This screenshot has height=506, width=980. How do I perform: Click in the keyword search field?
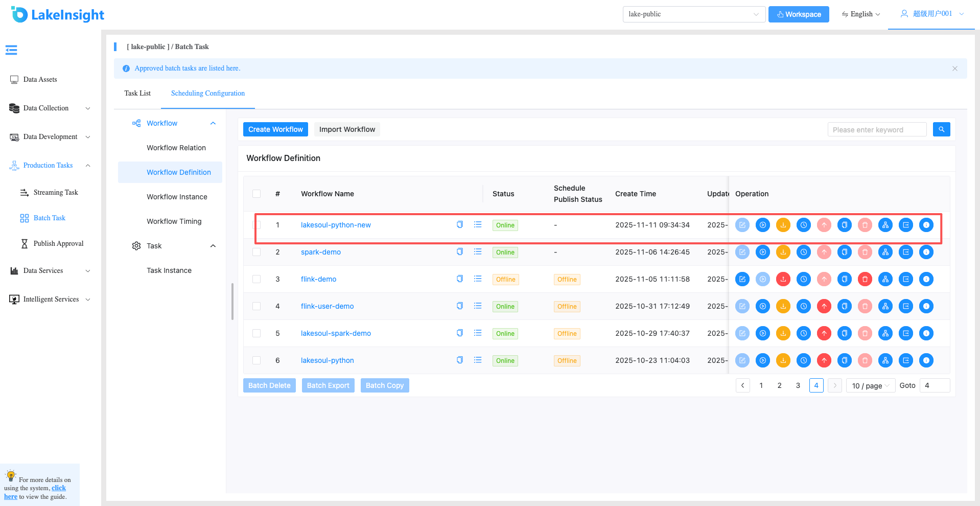(877, 129)
